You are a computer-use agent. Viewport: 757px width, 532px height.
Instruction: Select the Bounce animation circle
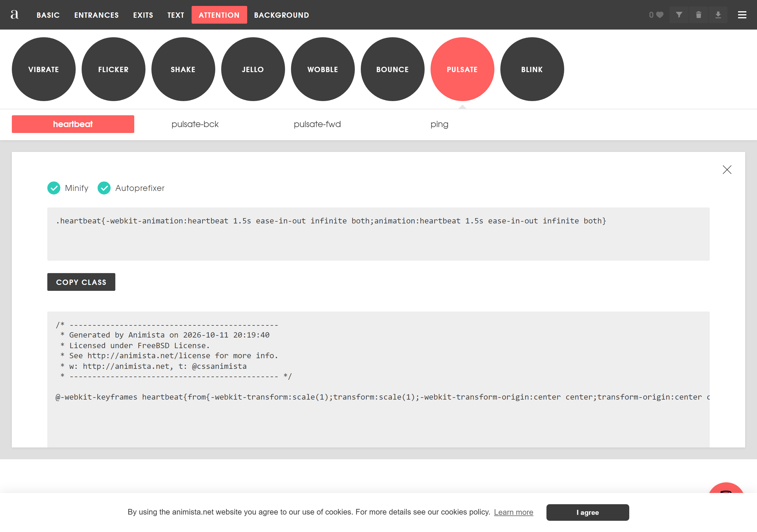pos(392,69)
